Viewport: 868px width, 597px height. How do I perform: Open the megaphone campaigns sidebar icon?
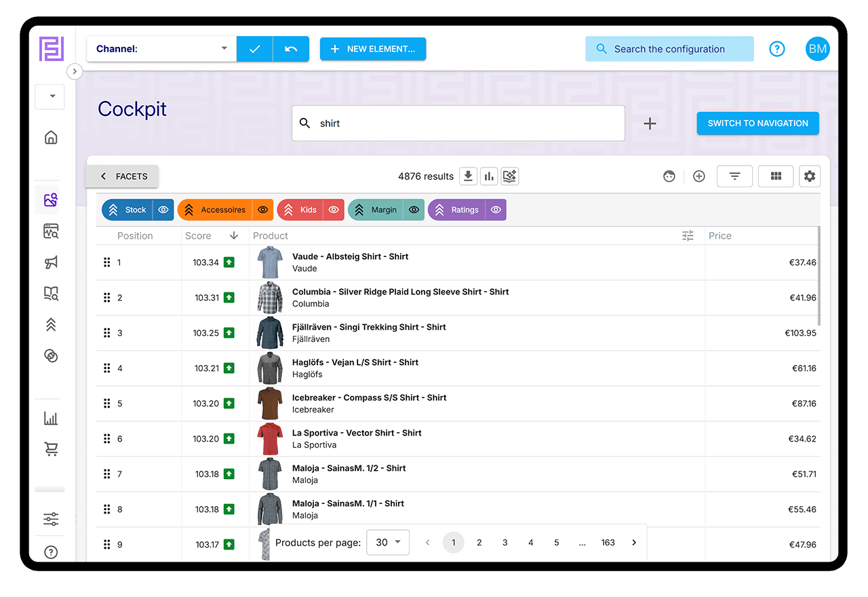coord(51,263)
